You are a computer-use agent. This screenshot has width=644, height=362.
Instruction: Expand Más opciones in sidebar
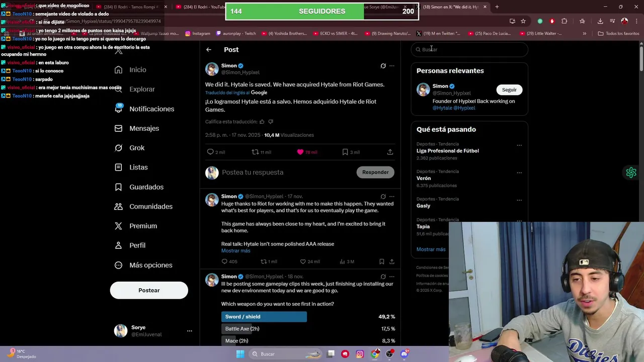click(x=143, y=265)
